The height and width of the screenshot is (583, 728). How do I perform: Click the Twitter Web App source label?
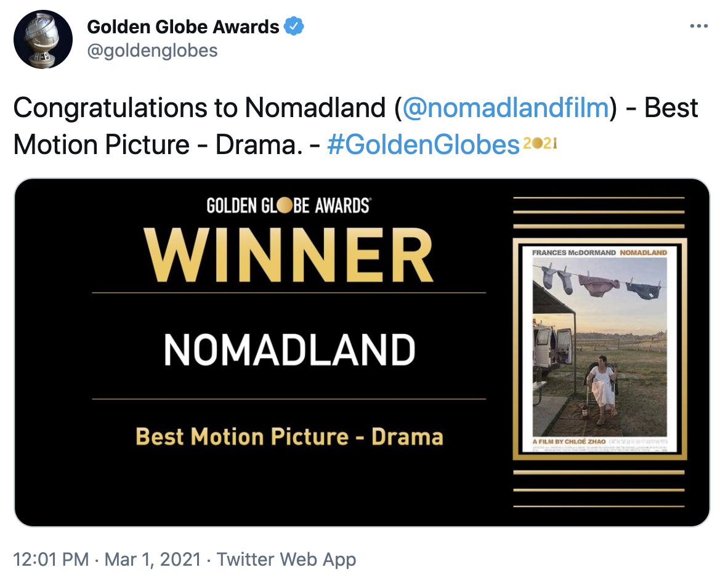[x=286, y=560]
